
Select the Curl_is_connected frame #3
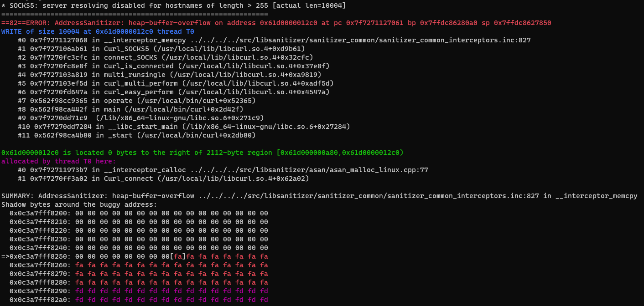pyautogui.click(x=173, y=66)
